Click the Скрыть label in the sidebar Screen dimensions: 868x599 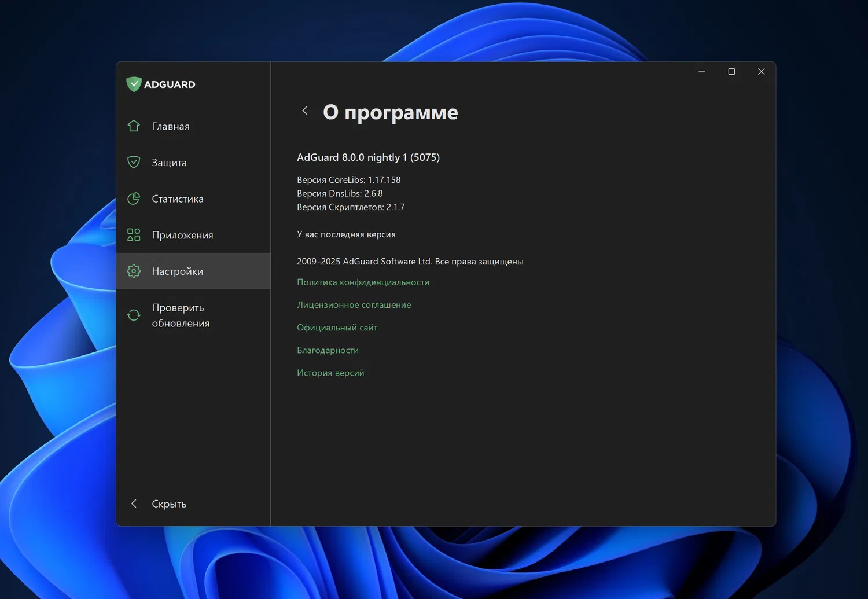169,504
